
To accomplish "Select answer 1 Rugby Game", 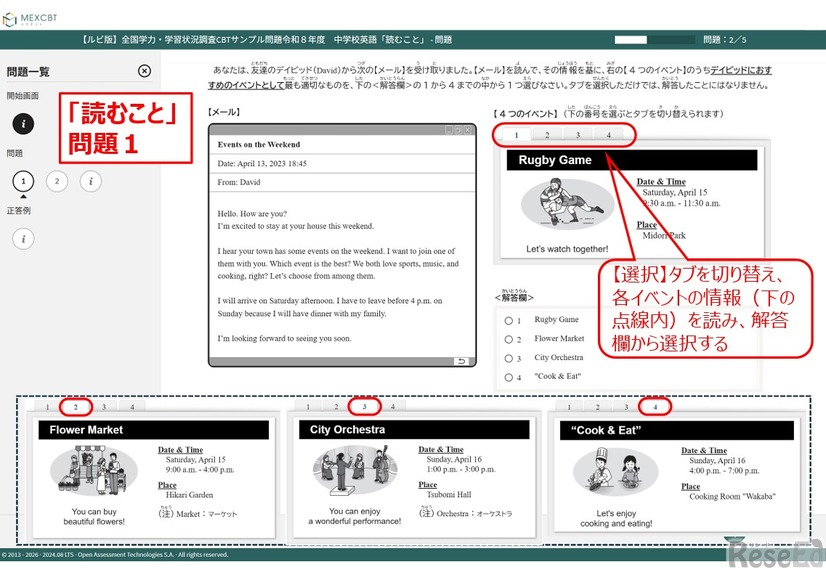I will [509, 320].
